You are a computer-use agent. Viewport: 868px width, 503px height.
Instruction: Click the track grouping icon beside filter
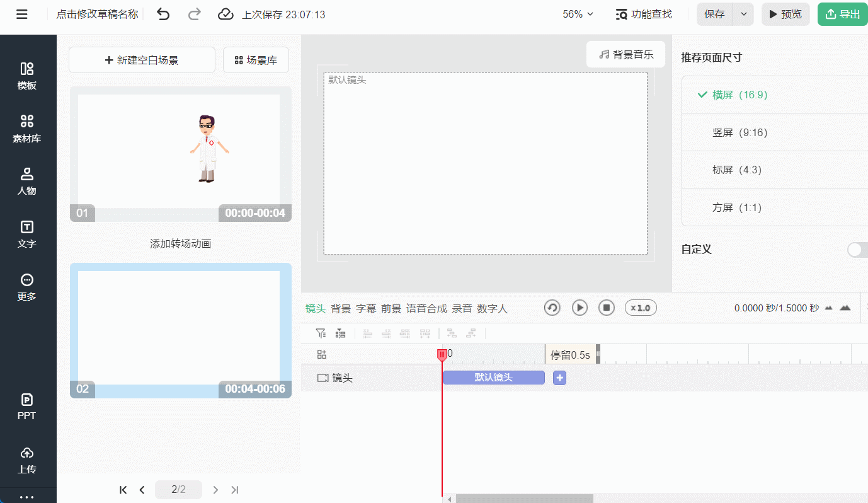[x=340, y=333]
